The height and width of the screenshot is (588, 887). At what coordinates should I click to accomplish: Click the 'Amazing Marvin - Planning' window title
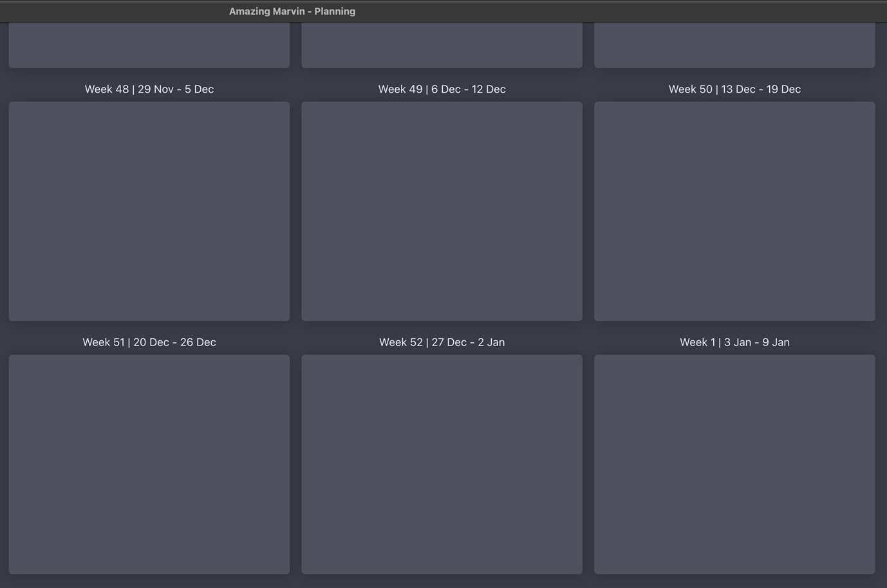(x=292, y=12)
